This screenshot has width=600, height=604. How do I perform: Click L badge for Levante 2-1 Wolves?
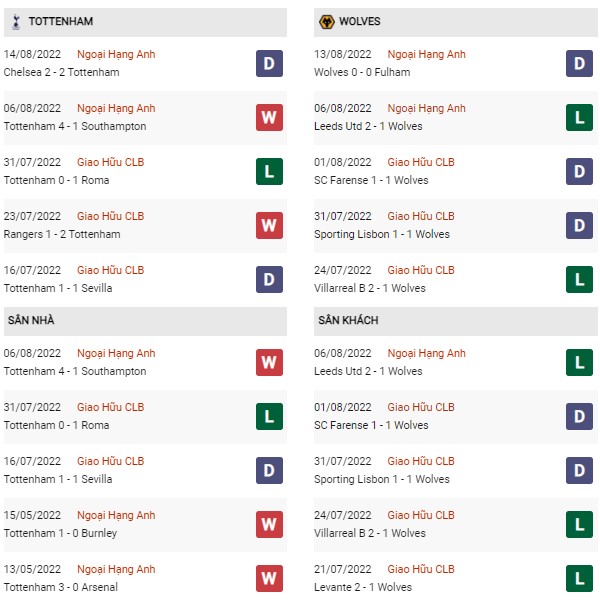[x=579, y=578]
